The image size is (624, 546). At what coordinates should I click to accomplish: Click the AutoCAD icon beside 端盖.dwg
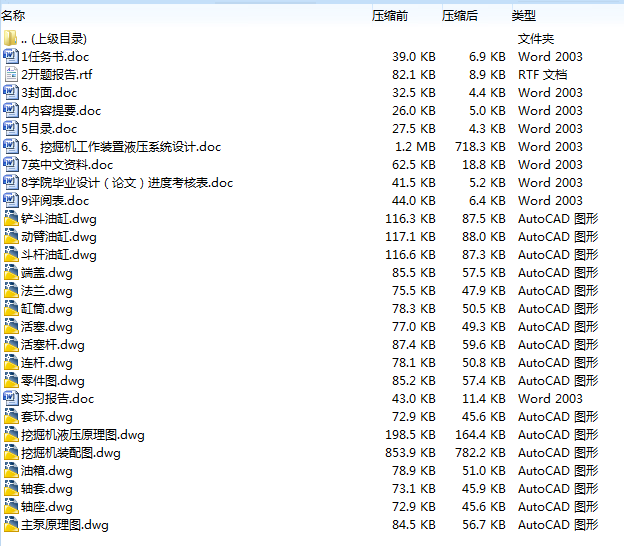click(11, 272)
